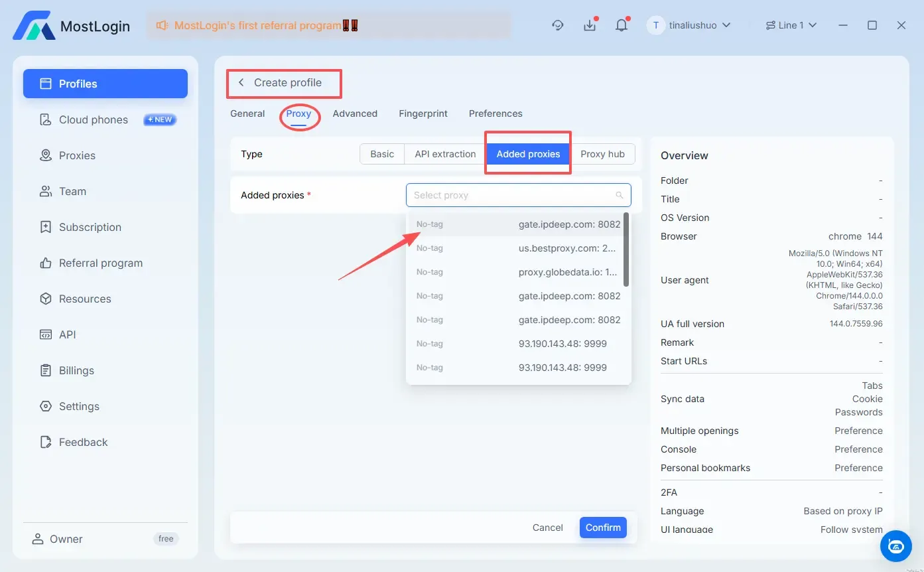Viewport: 924px width, 572px height.
Task: Go back using the Create profile arrow
Action: [241, 82]
